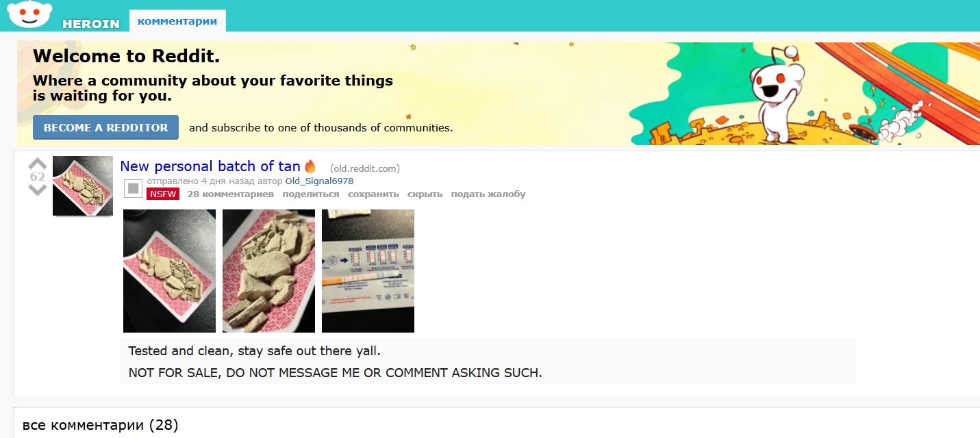
Task: Click the BECOME A REDDITOR button
Action: [105, 127]
